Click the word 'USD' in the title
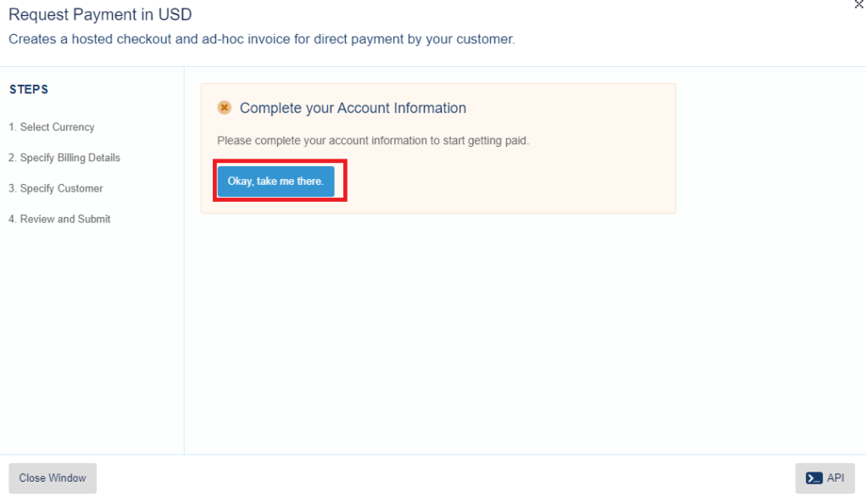This screenshot has height=497, width=868. (x=175, y=14)
